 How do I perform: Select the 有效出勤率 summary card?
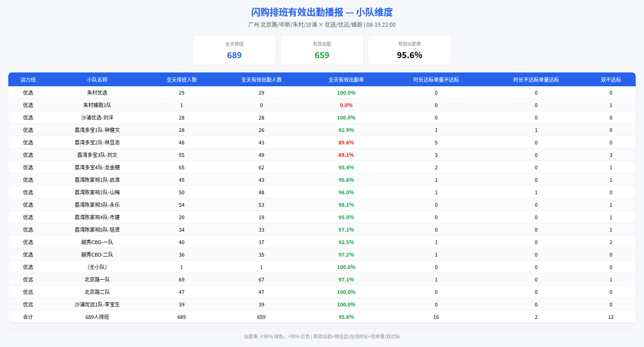point(410,50)
